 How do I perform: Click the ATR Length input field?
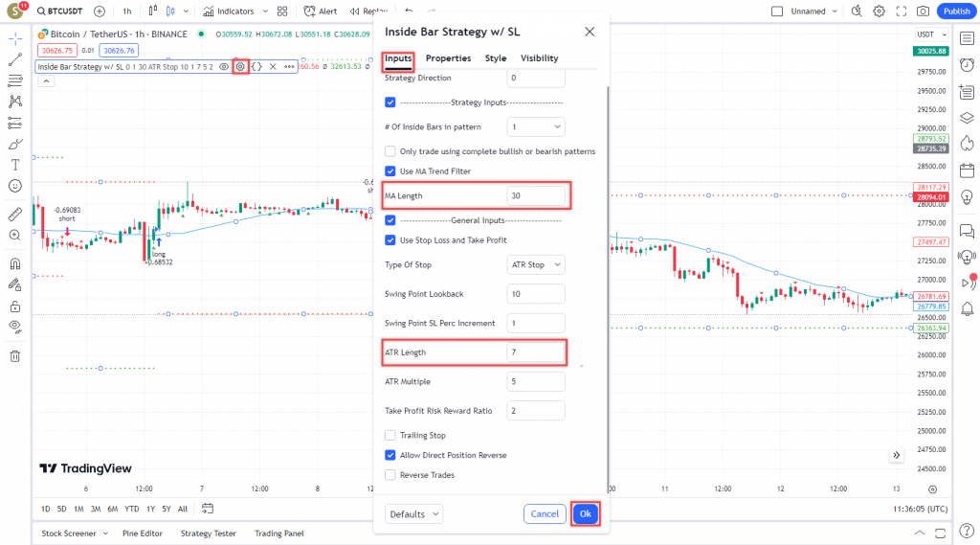536,352
